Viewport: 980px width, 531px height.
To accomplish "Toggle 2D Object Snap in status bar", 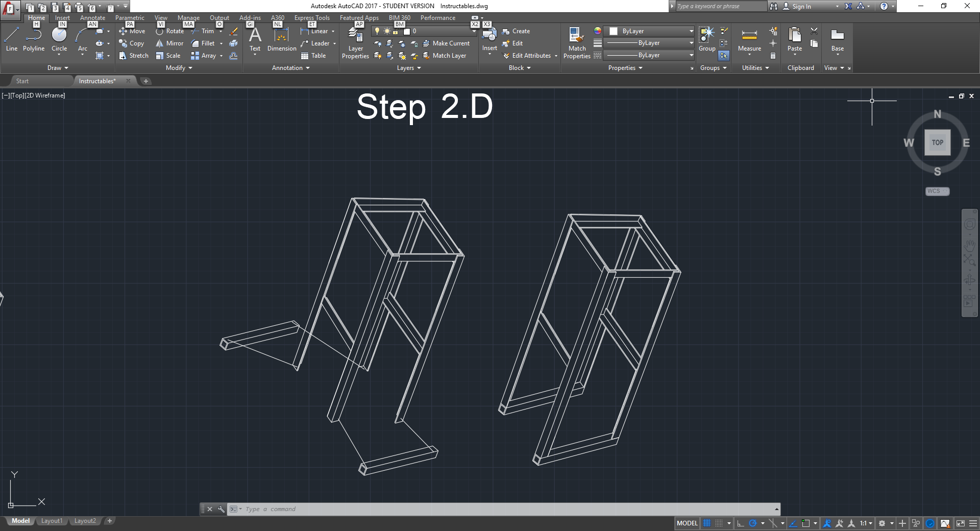I will [x=806, y=523].
